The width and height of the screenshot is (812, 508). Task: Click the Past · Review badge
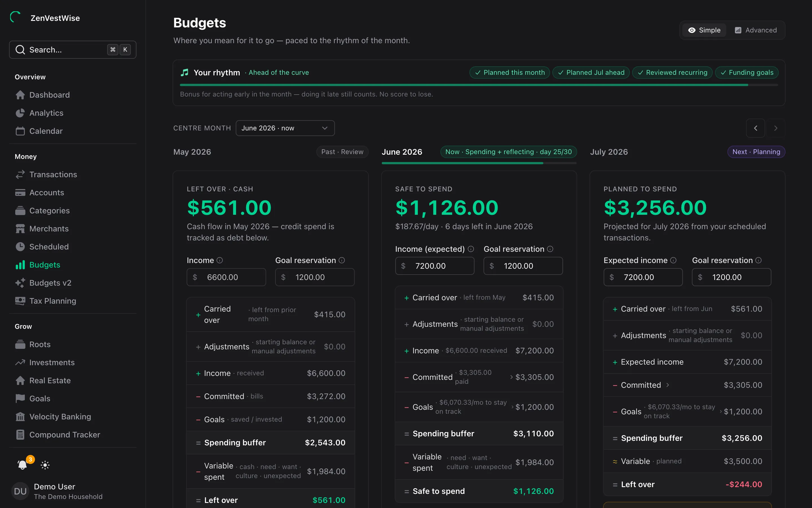pyautogui.click(x=342, y=152)
